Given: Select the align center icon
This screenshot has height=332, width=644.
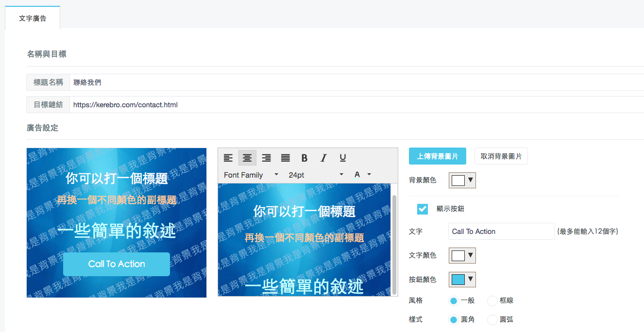Looking at the screenshot, I should tap(247, 158).
